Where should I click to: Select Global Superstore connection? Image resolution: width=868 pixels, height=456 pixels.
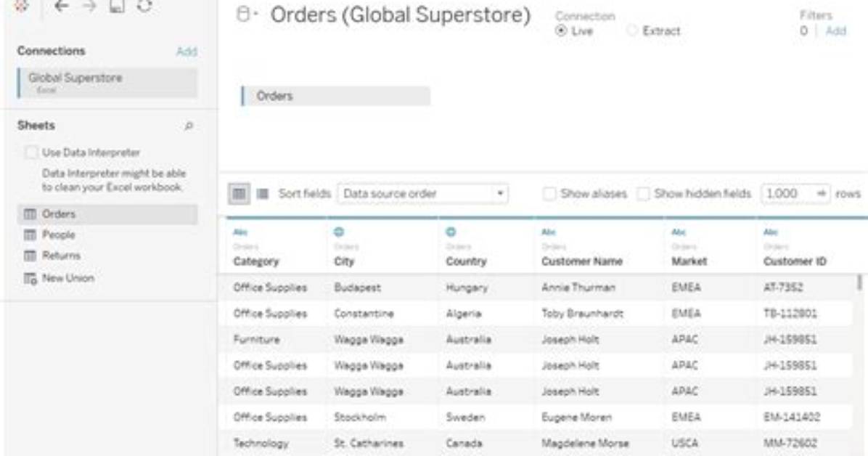(107, 83)
